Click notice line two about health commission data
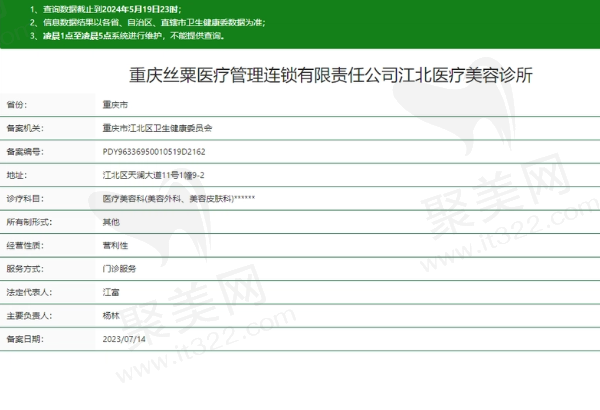 click(x=148, y=22)
